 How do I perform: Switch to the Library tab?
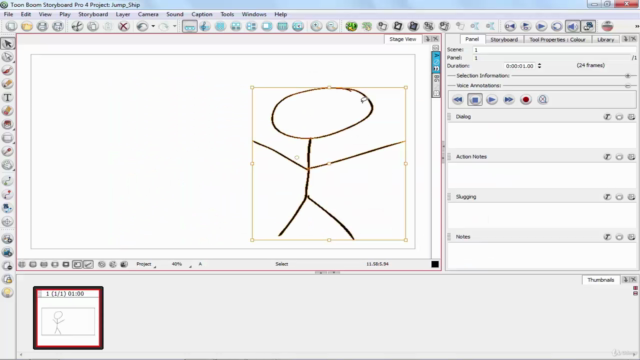(x=605, y=40)
